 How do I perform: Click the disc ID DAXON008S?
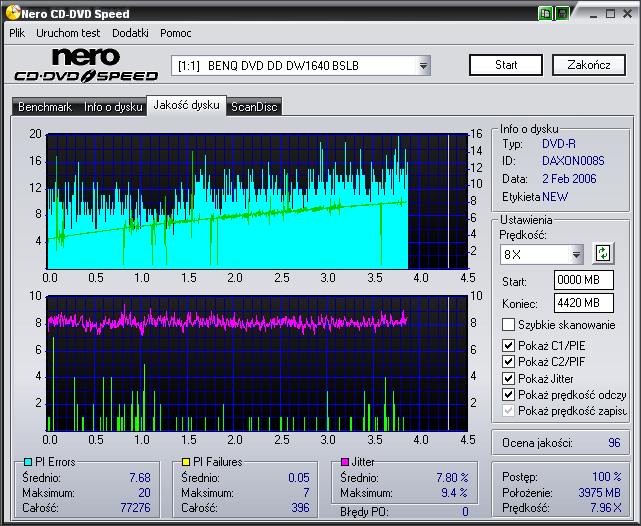click(573, 161)
